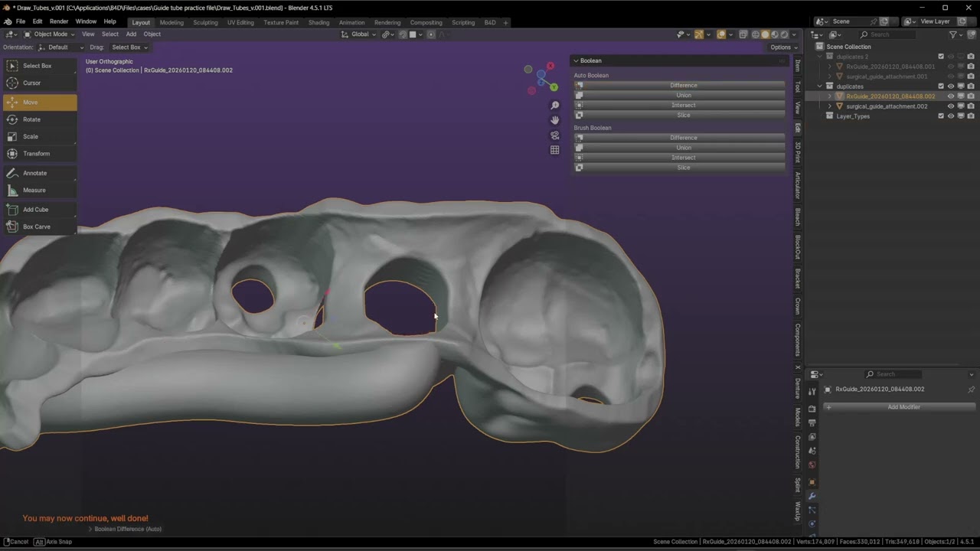
Task: Toggle viewport overlays icon
Action: point(721,34)
